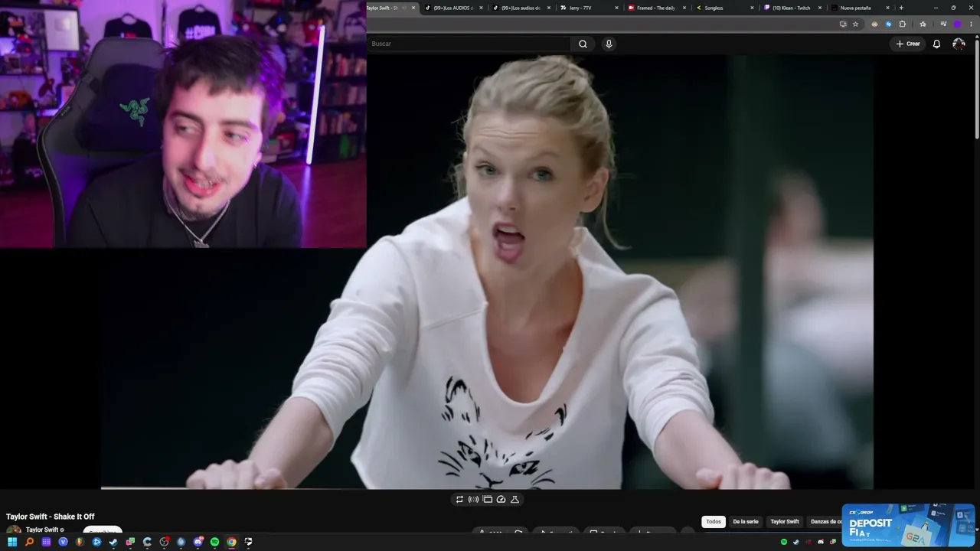Click the Chrome profile avatar
The image size is (980, 551).
957,24
